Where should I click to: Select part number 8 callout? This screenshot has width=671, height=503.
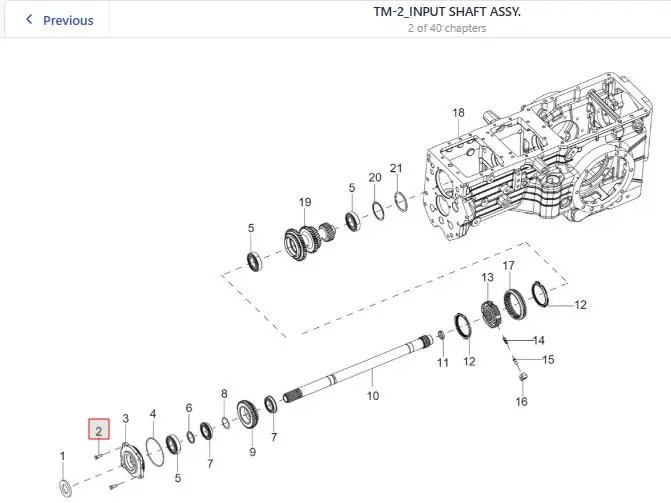pyautogui.click(x=224, y=394)
